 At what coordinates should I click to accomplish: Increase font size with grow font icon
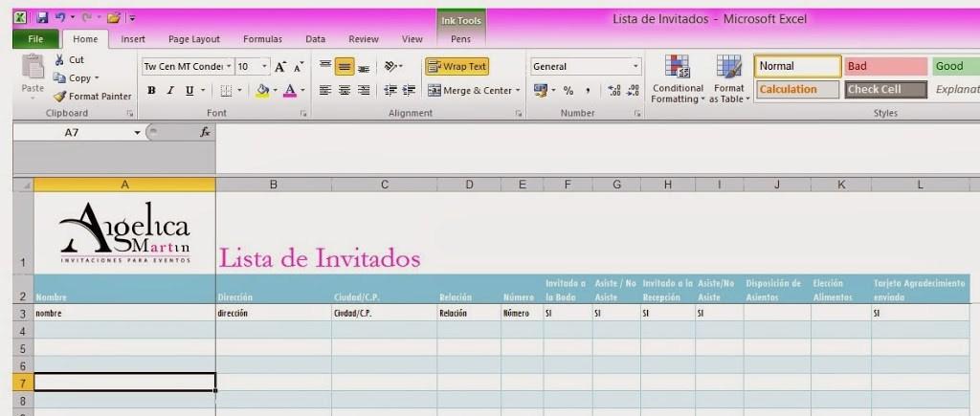click(x=280, y=67)
